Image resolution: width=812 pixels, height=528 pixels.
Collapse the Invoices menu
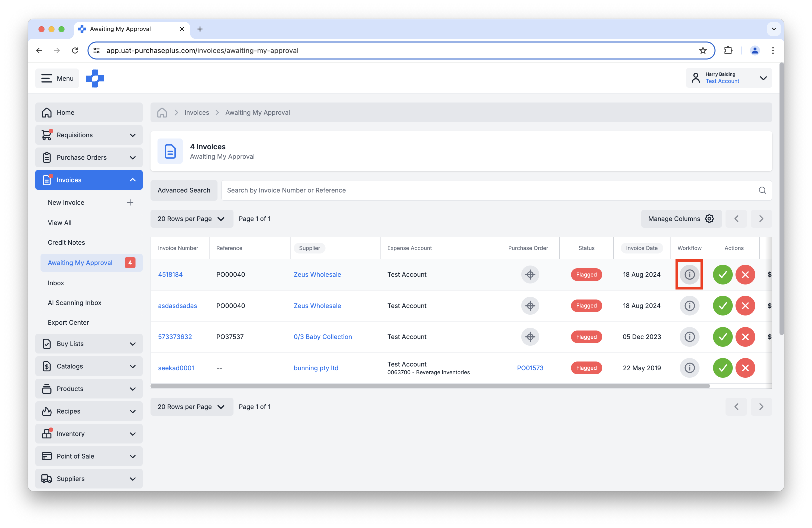click(89, 180)
